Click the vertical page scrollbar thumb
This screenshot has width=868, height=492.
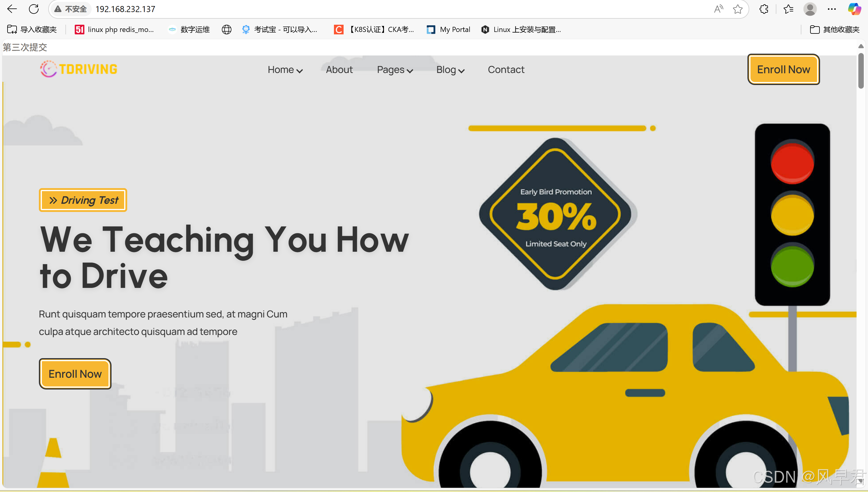[x=861, y=71]
